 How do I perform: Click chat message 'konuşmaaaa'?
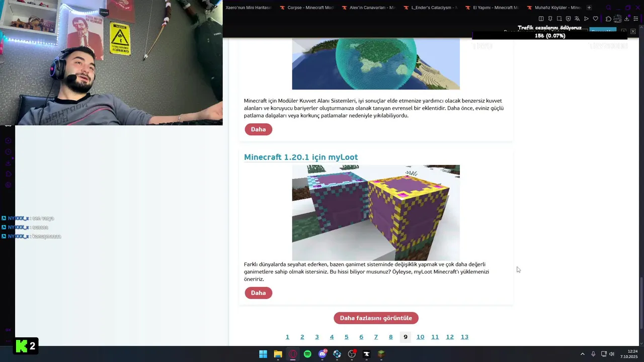pyautogui.click(x=47, y=236)
